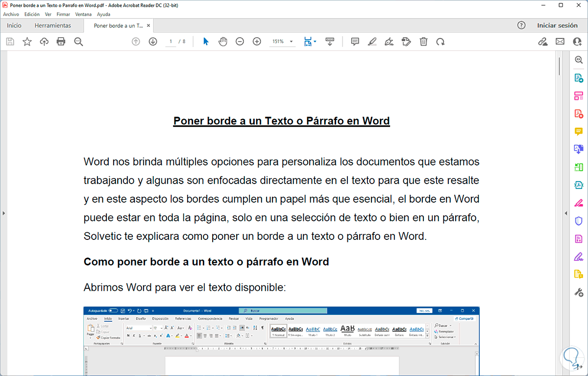
Task: Open the 151% zoom level dropdown
Action: (291, 42)
